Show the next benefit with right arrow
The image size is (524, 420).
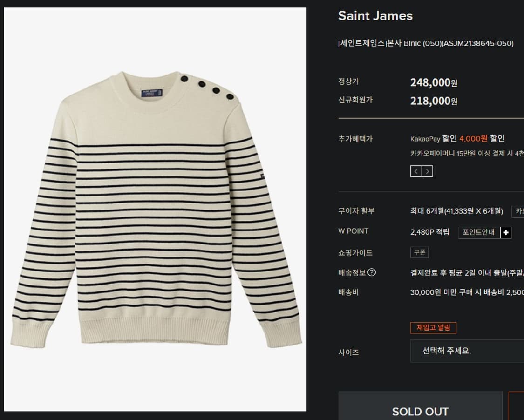pyautogui.click(x=427, y=171)
